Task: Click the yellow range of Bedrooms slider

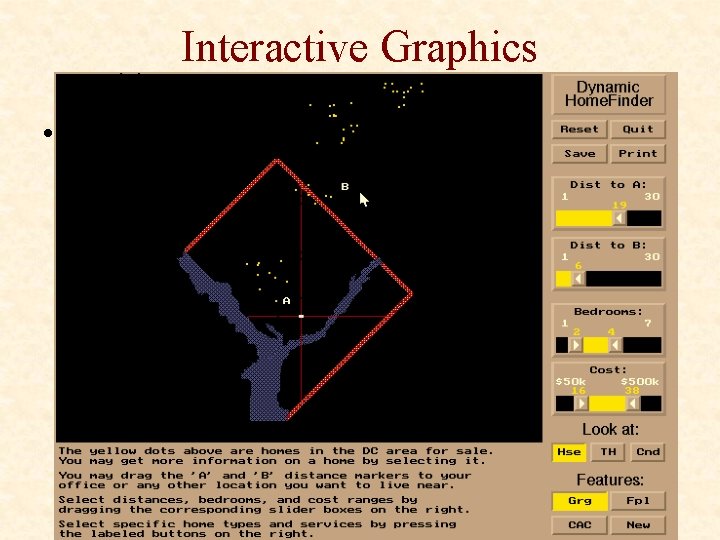Action: (x=596, y=345)
